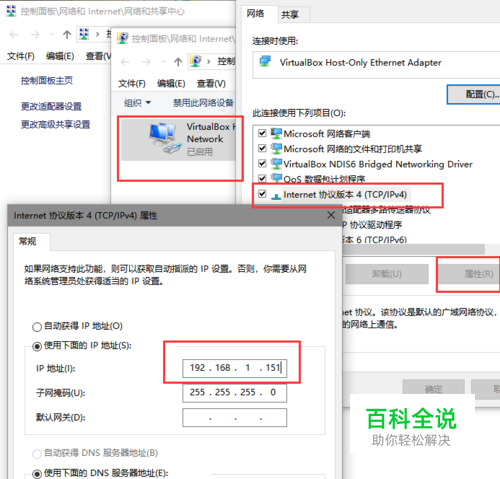This screenshot has height=479, width=500.
Task: Select the VirtualBox Host-Only Network adapter icon
Action: click(166, 138)
